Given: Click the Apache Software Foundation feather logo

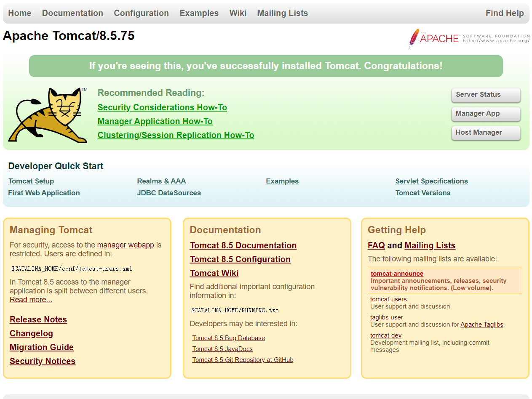Looking at the screenshot, I should point(468,39).
